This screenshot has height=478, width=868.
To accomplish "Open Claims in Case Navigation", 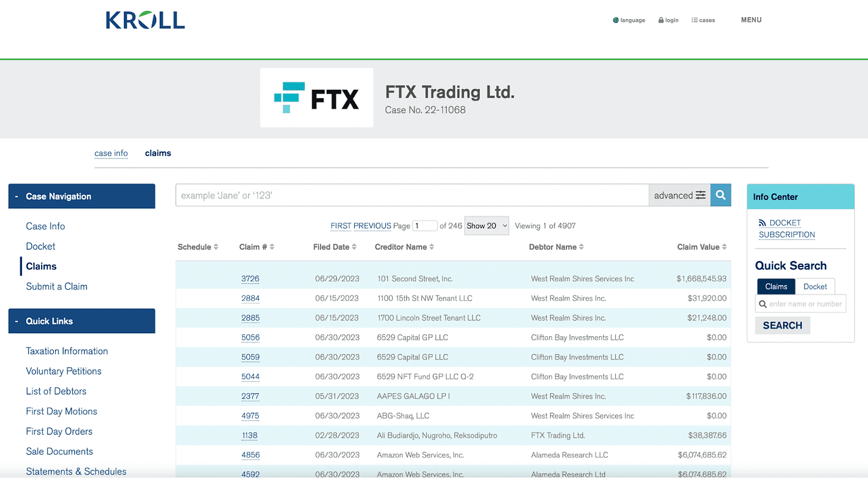I will coord(41,266).
